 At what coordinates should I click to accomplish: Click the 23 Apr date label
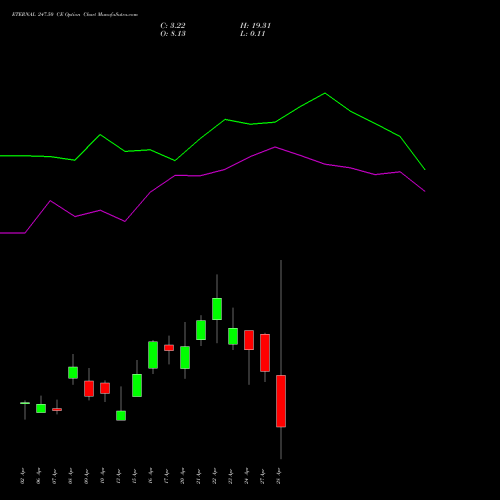click(231, 476)
